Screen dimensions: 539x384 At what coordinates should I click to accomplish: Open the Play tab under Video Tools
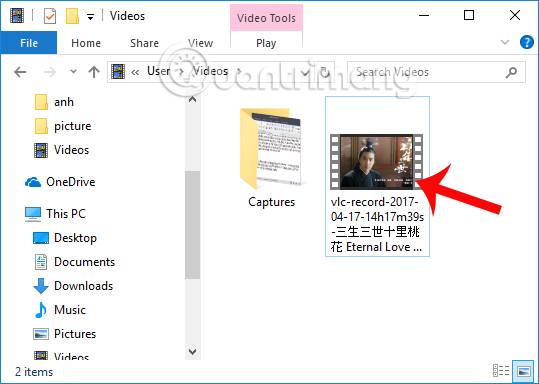coord(266,43)
